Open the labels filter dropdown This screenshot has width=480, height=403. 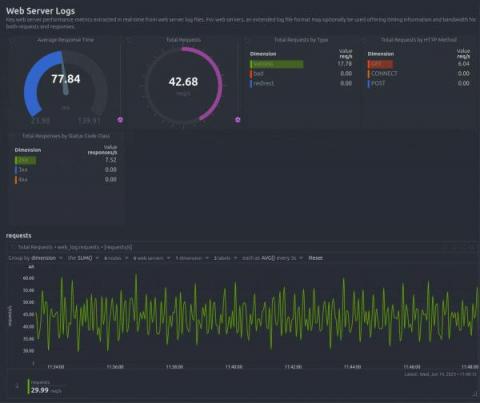click(225, 258)
